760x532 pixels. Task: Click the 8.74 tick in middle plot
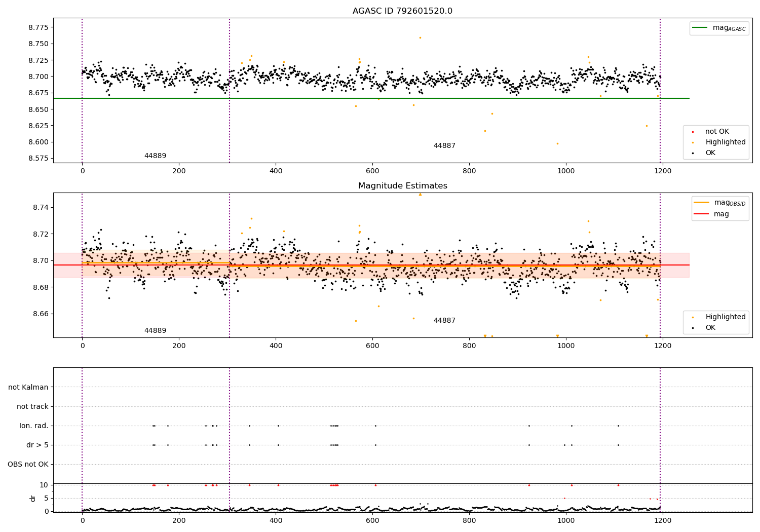pos(41,208)
